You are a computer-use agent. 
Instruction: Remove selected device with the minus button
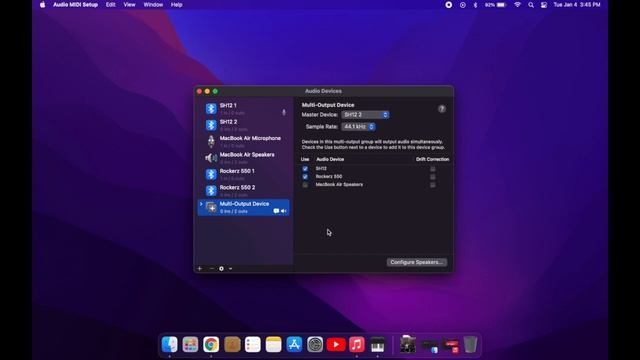[x=211, y=269]
